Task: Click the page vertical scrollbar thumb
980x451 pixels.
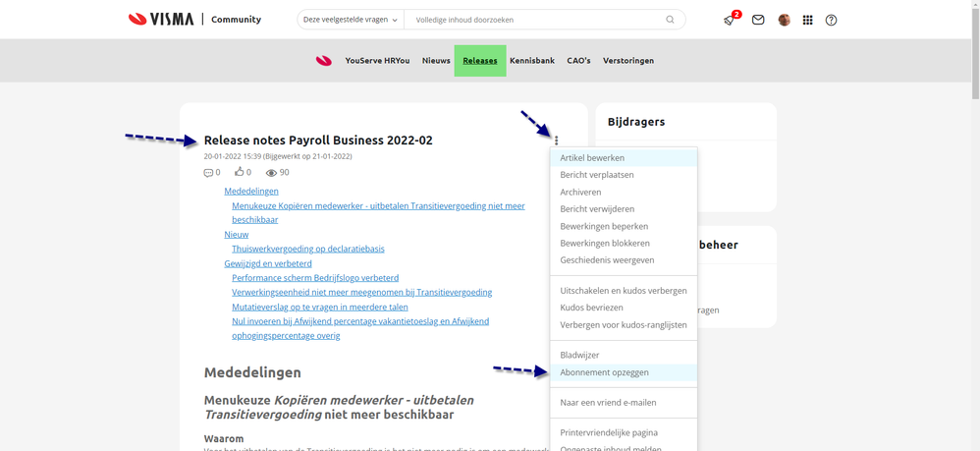Action: pos(976,53)
